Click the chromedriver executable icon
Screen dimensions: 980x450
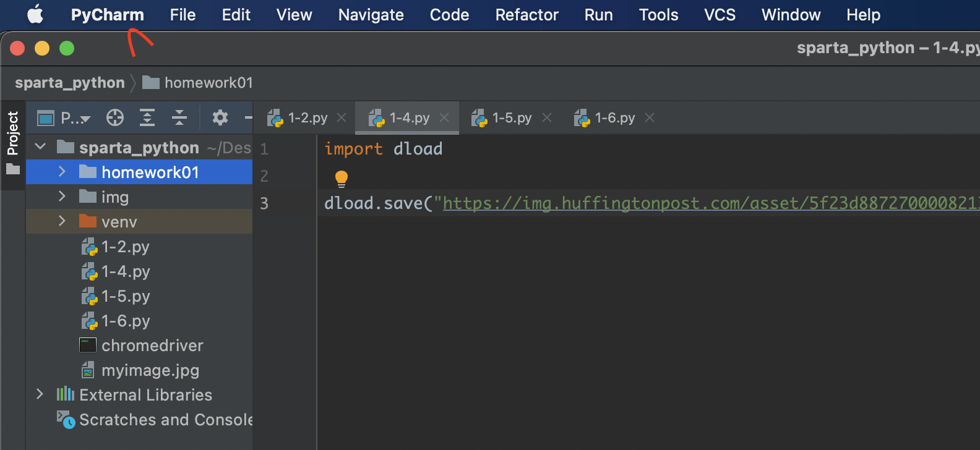[88, 345]
